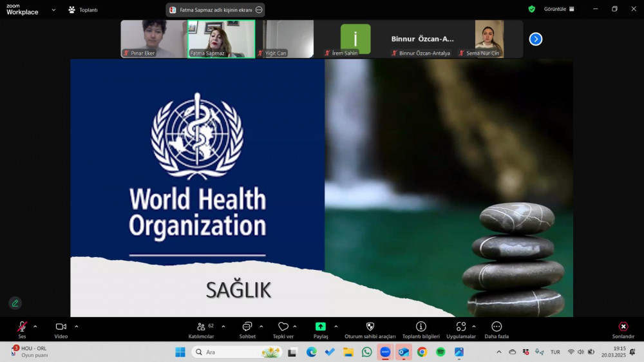
Task: Click the green encryption shield icon
Action: [532, 9]
